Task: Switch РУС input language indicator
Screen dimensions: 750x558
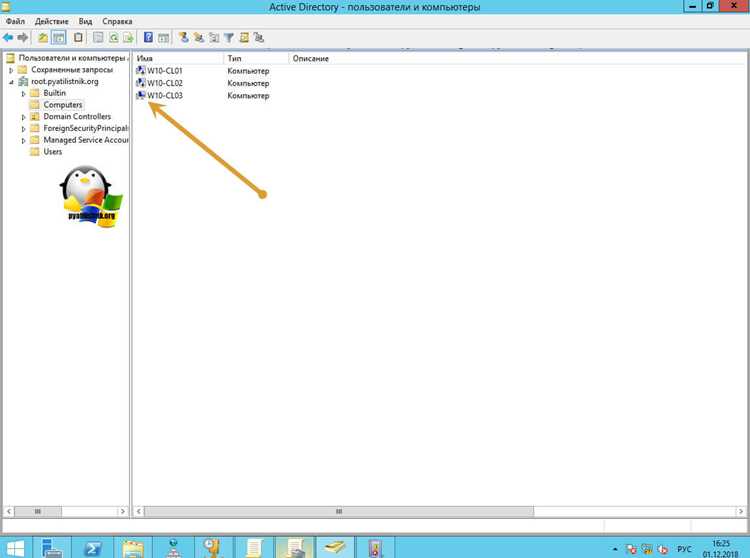Action: [x=684, y=549]
